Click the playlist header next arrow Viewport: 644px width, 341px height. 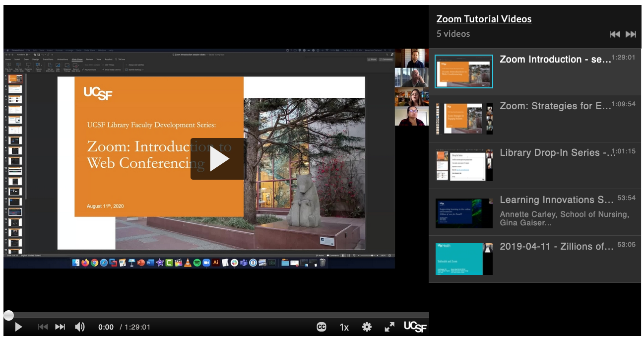(x=631, y=34)
